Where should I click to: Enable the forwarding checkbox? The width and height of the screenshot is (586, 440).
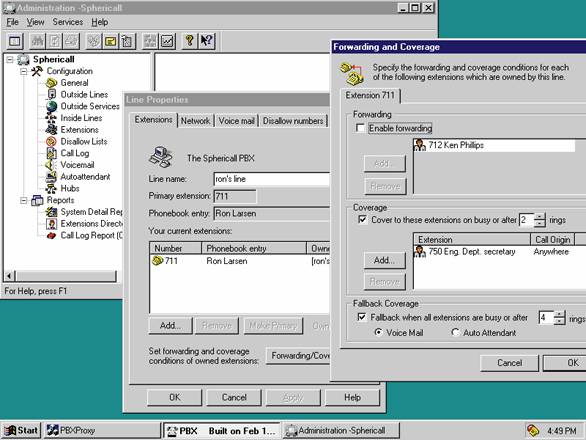pyautogui.click(x=360, y=128)
